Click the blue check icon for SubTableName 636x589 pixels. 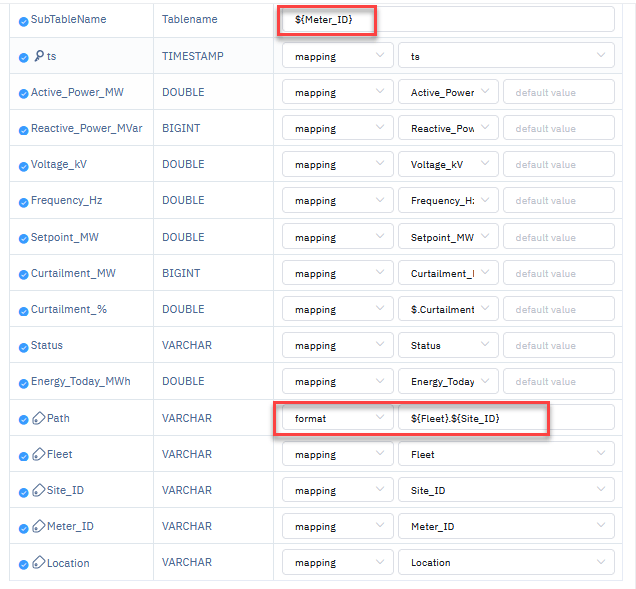click(x=23, y=21)
